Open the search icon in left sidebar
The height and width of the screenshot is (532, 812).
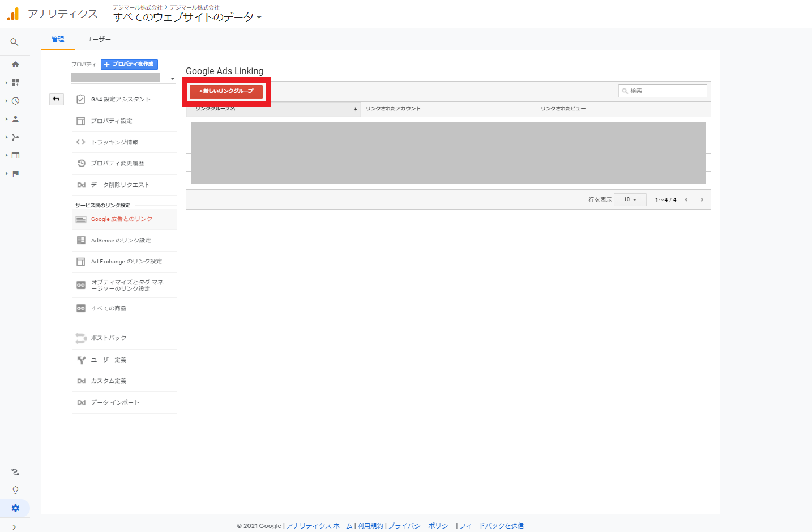15,42
